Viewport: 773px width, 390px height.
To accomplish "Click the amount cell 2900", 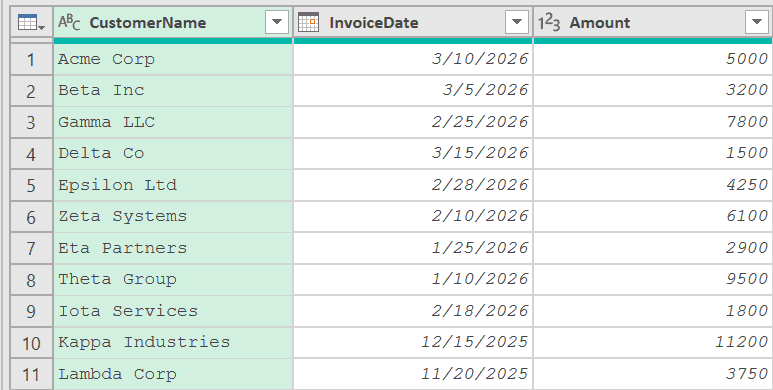I will pyautogui.click(x=653, y=248).
